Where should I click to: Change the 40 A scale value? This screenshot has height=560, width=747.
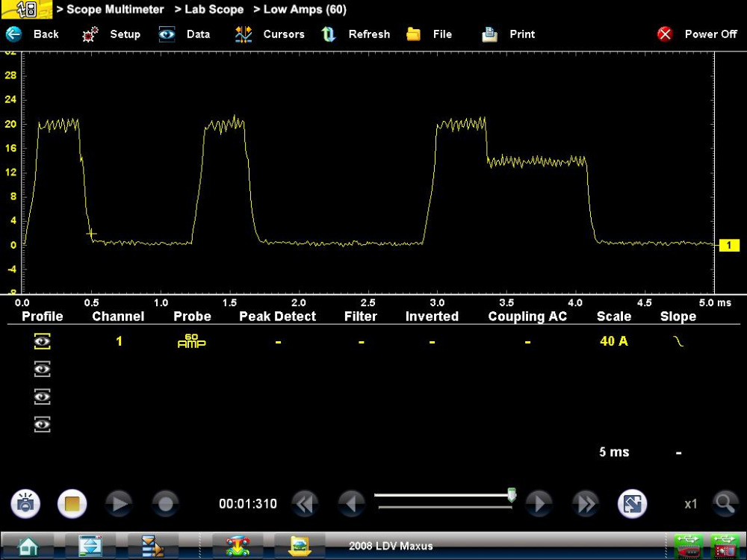(613, 341)
